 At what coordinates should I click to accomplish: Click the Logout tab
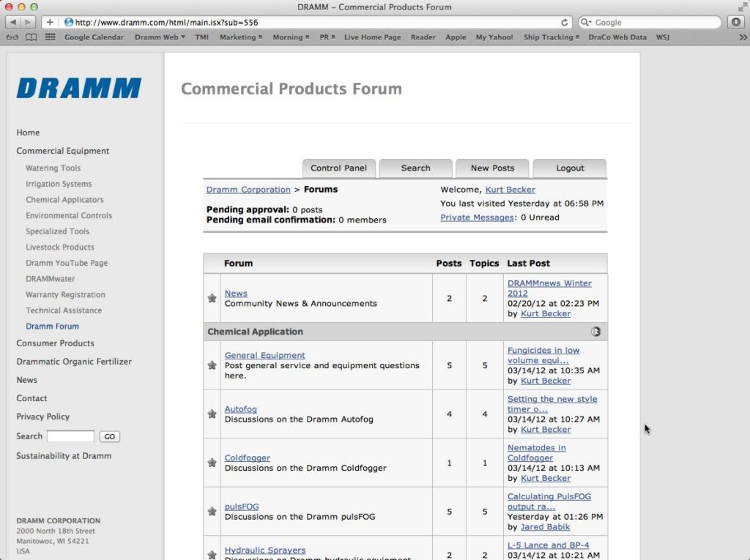tap(570, 168)
